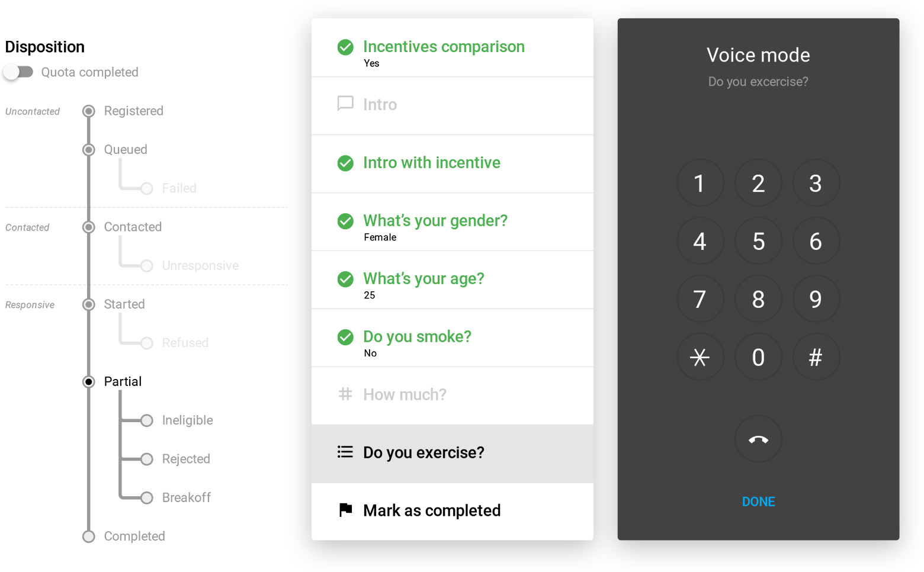Click the list icon beside Do you exercise?
Viewport: 924px width, 572px height.
(x=345, y=452)
